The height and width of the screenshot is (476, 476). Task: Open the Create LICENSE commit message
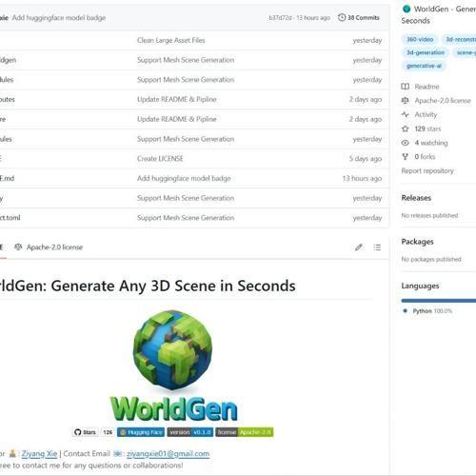160,158
